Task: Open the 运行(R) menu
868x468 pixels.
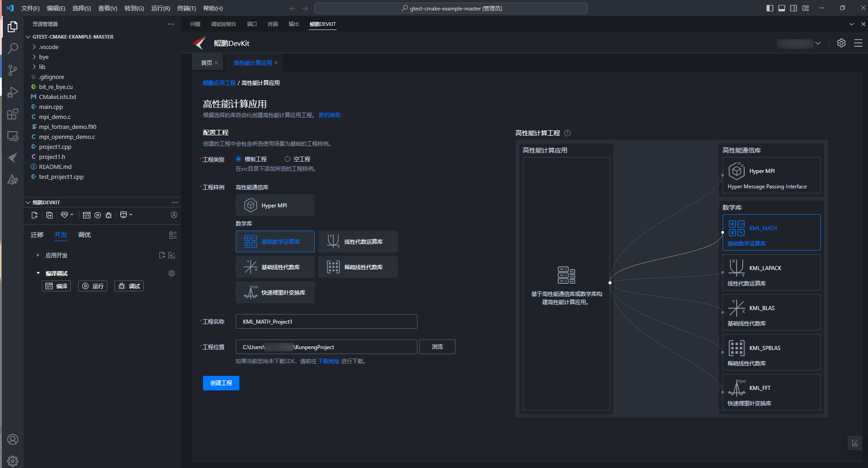Action: (x=160, y=8)
